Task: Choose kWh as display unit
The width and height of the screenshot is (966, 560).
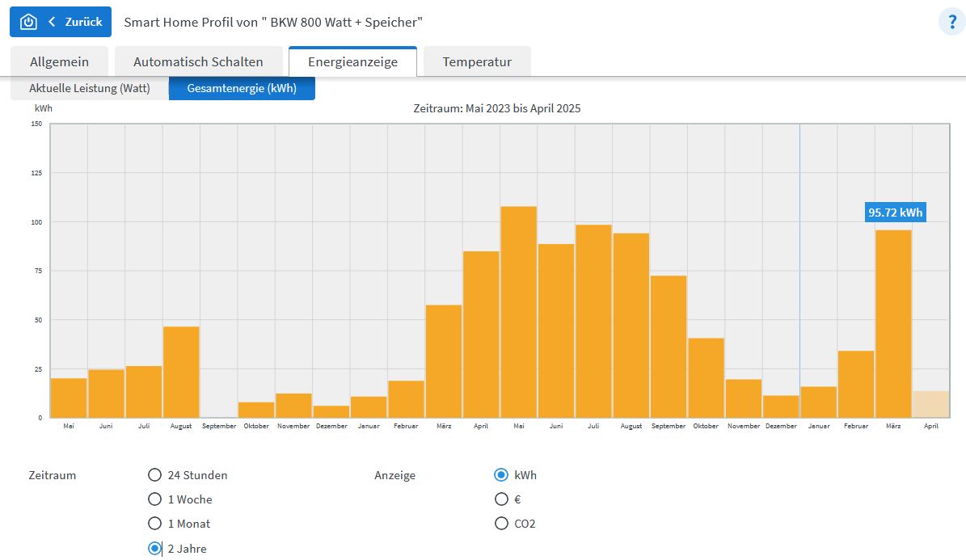Action: pos(501,475)
